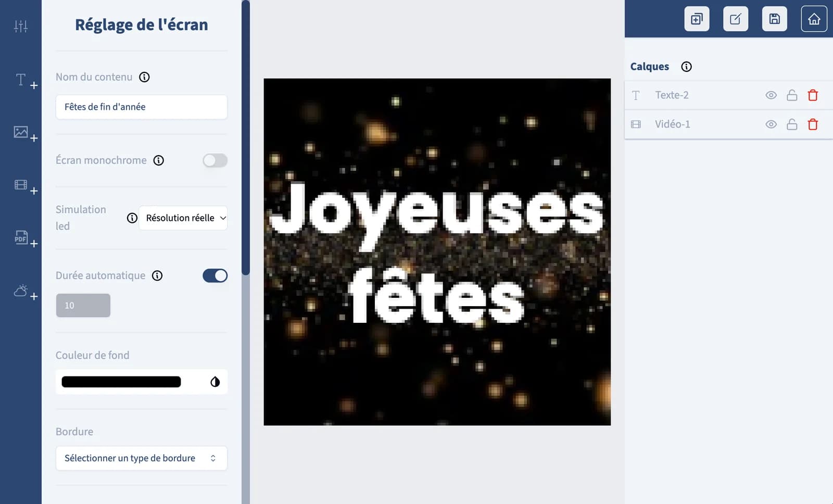
Task: Click the Joyeuses fêtes preview canvas
Action: [437, 252]
